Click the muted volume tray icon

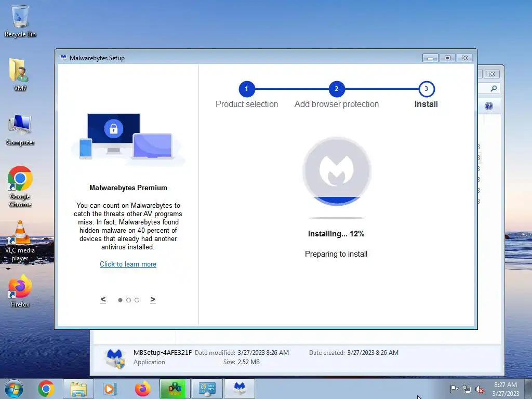(480, 389)
